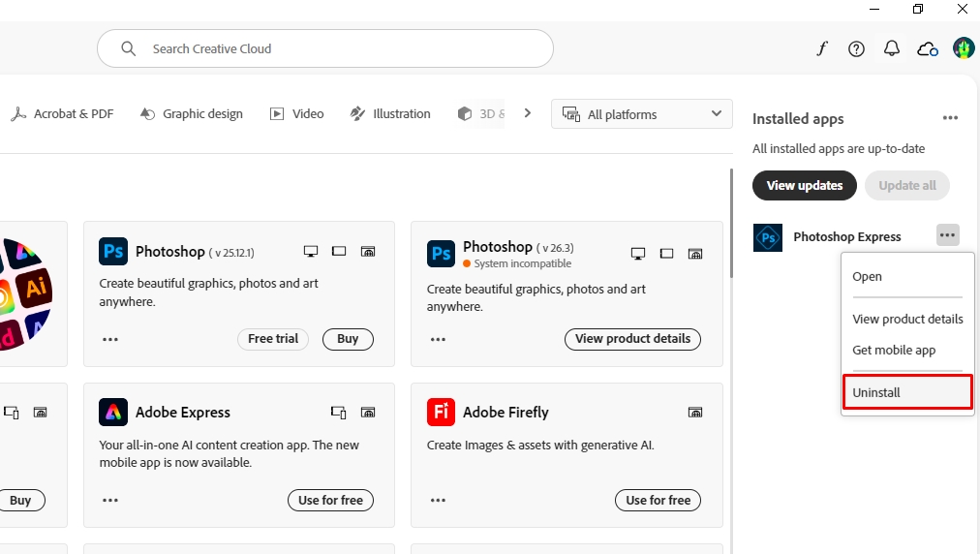Viewport: 980px width, 554px height.
Task: Click tablet platform icon on Photoshop v25.12.1
Action: point(339,252)
